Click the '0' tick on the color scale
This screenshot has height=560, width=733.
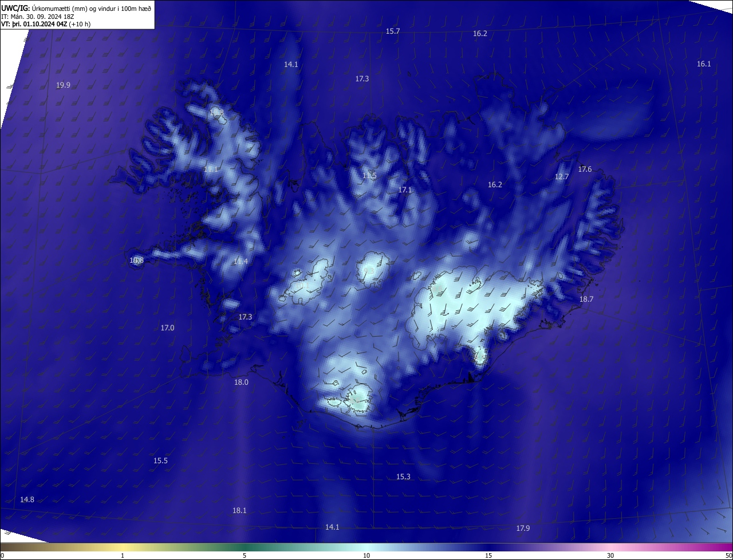click(2, 556)
